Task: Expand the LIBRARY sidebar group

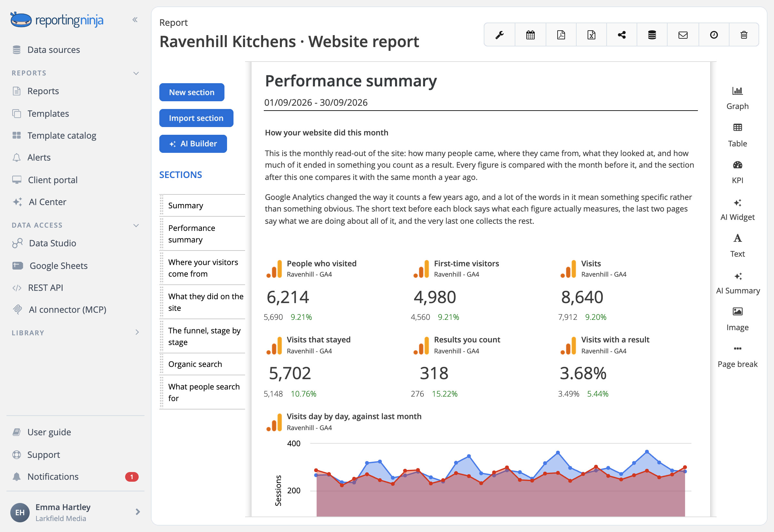Action: coord(137,332)
